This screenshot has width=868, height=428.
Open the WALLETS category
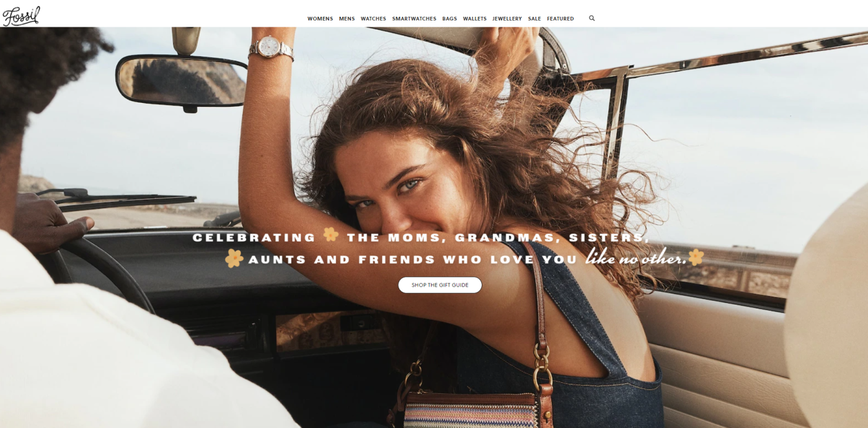(475, 19)
